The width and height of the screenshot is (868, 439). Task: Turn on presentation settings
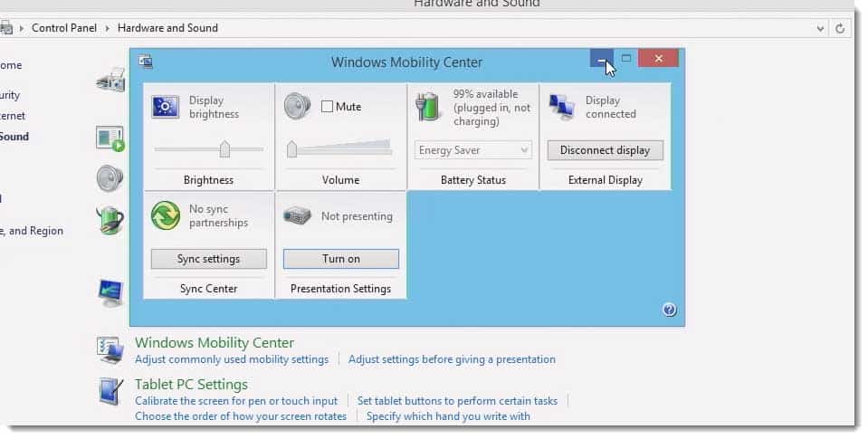click(x=341, y=259)
